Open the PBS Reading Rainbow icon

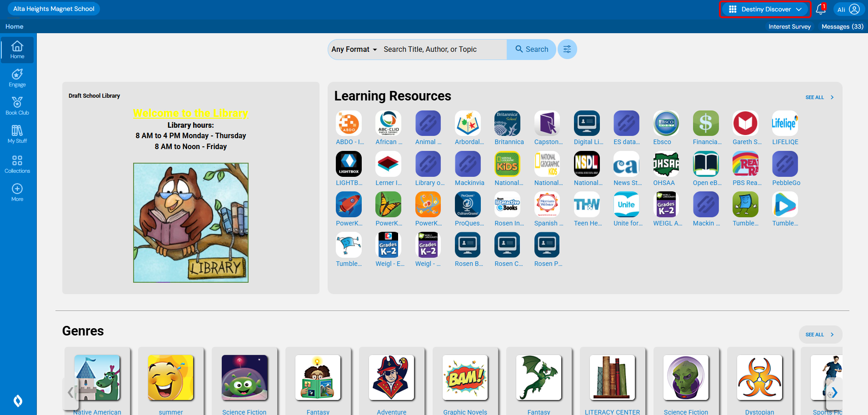[x=745, y=164]
